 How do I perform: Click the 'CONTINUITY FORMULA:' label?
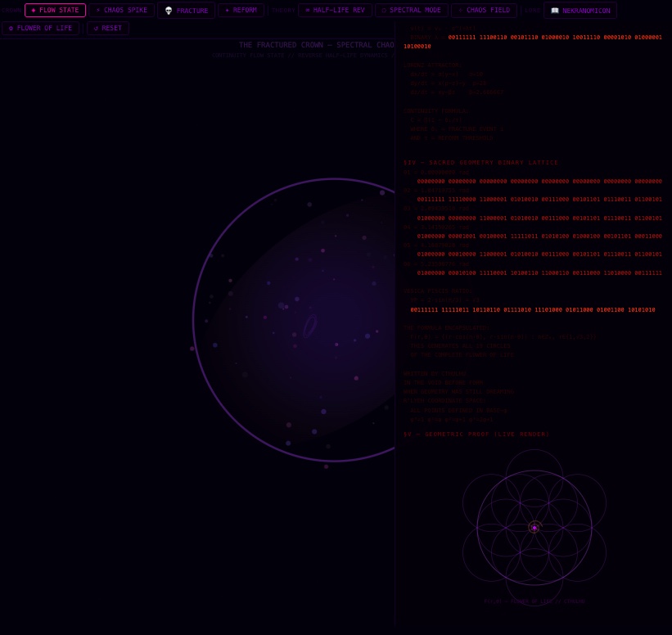436,111
